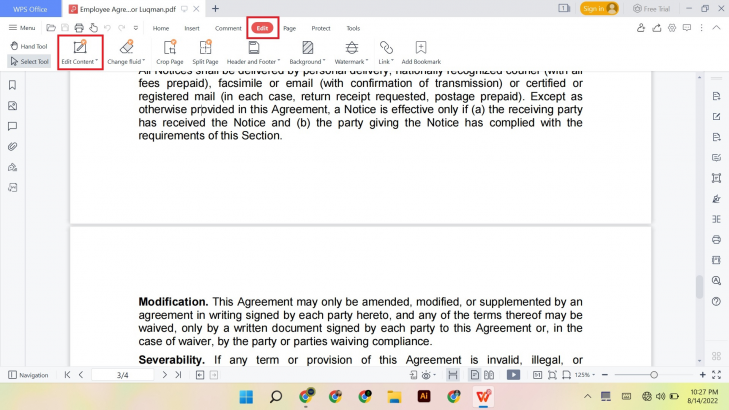Screen dimensions: 729x410
Task: Toggle the Navigation pane
Action: pyautogui.click(x=28, y=375)
